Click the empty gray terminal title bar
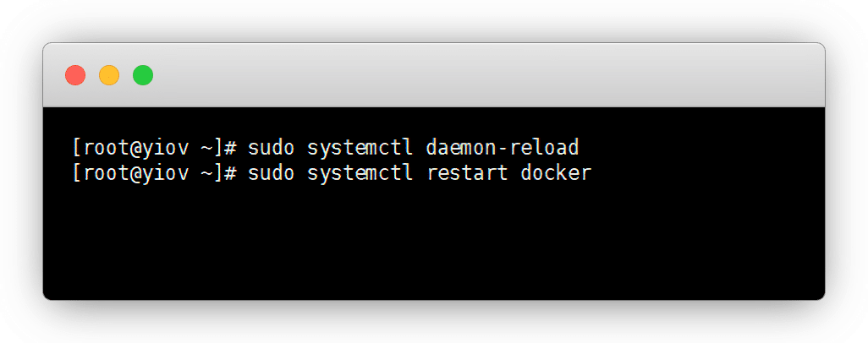This screenshot has width=868, height=343. 474,75
